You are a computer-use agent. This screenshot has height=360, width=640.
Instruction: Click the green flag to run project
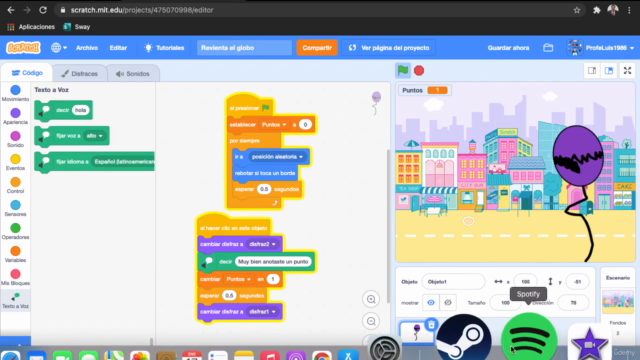403,71
